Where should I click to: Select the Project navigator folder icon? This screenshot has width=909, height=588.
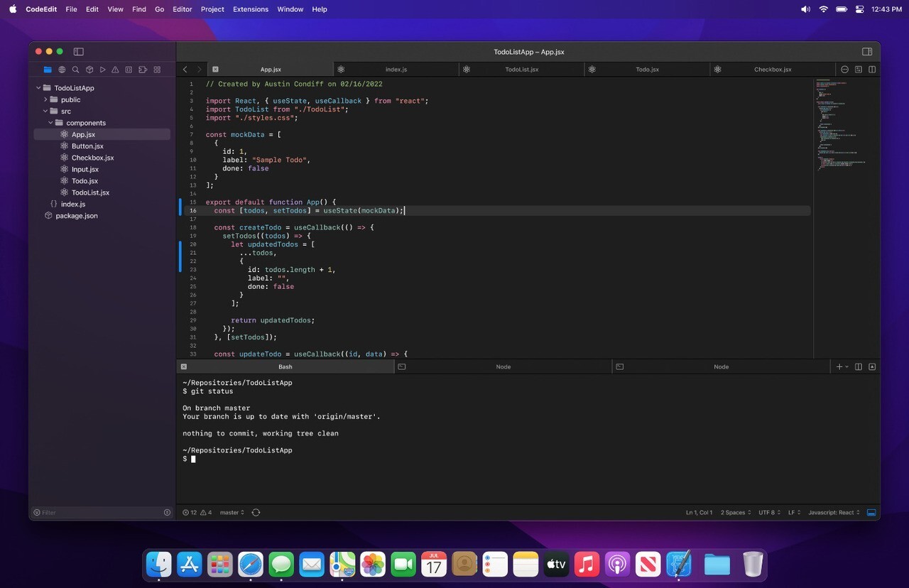[47, 70]
